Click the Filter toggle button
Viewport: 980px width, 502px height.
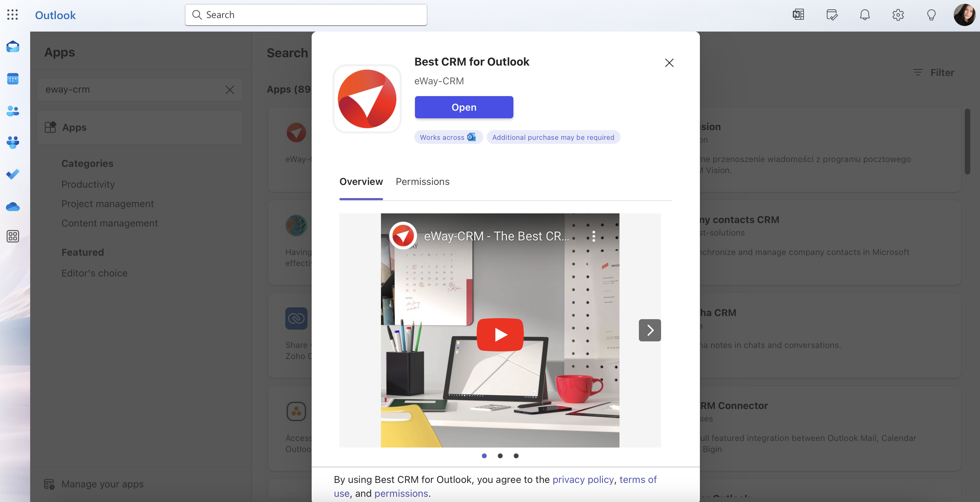pyautogui.click(x=935, y=71)
